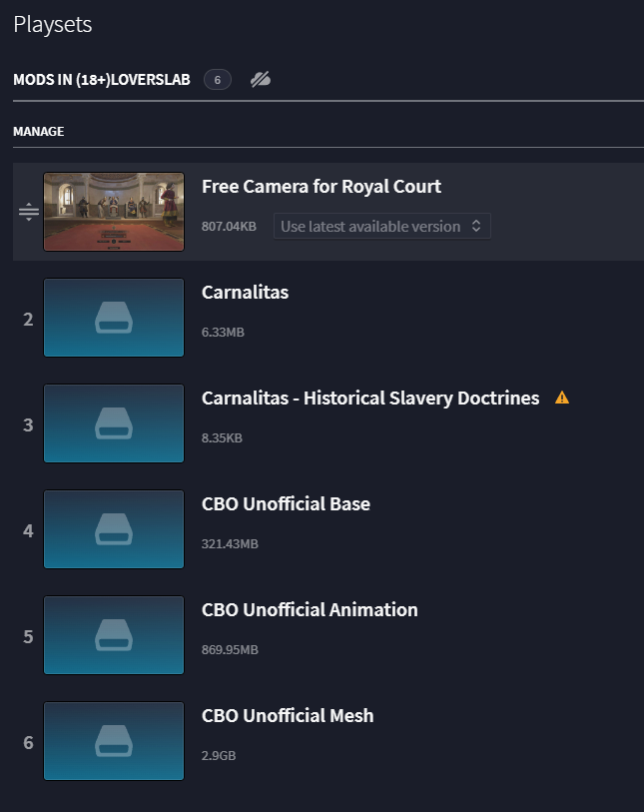Click the MODS IN (18+)LOVERSLAB playset name
644x812 pixels.
pos(102,80)
